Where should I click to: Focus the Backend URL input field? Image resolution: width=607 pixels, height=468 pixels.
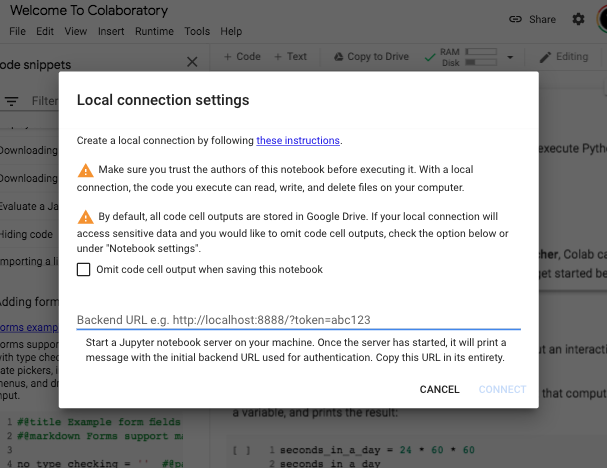[298, 320]
